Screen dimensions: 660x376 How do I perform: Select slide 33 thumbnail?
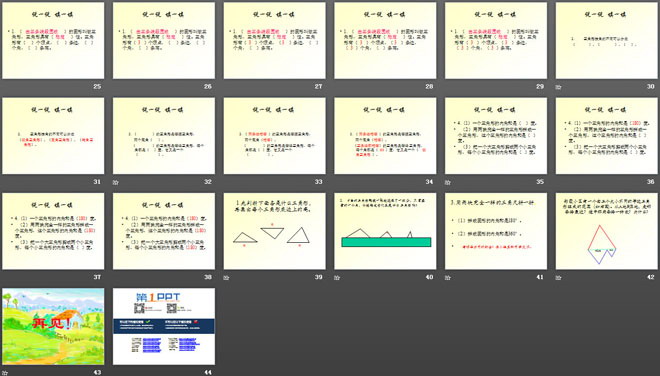[274, 136]
